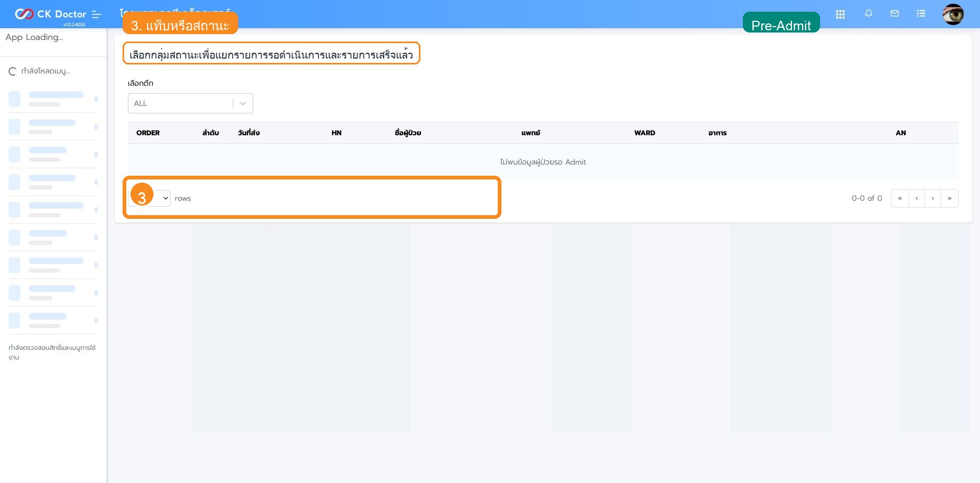Image resolution: width=980 pixels, height=483 pixels.
Task: Open the notifications bell
Action: click(869, 13)
